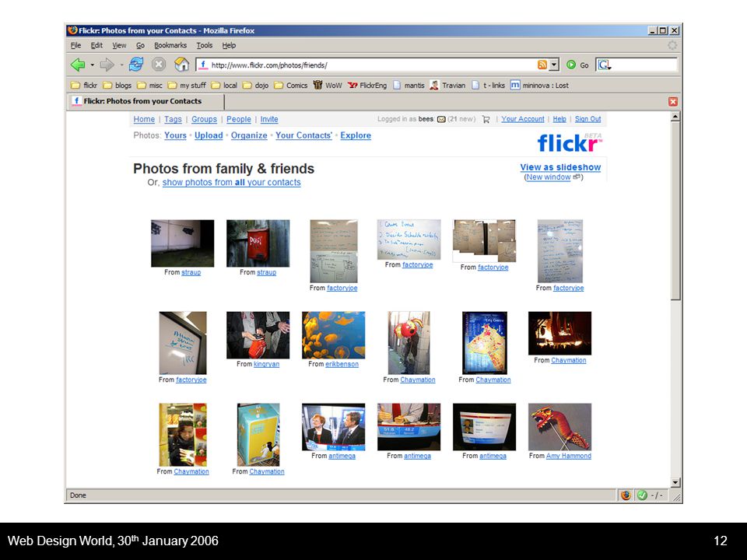747x560 pixels.
Task: Click the Upload photos link
Action: [209, 135]
